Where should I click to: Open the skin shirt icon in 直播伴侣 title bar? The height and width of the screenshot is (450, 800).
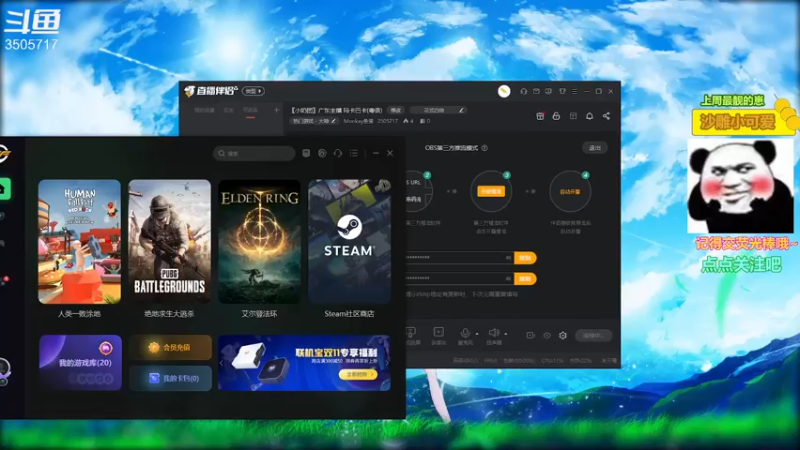point(562,91)
